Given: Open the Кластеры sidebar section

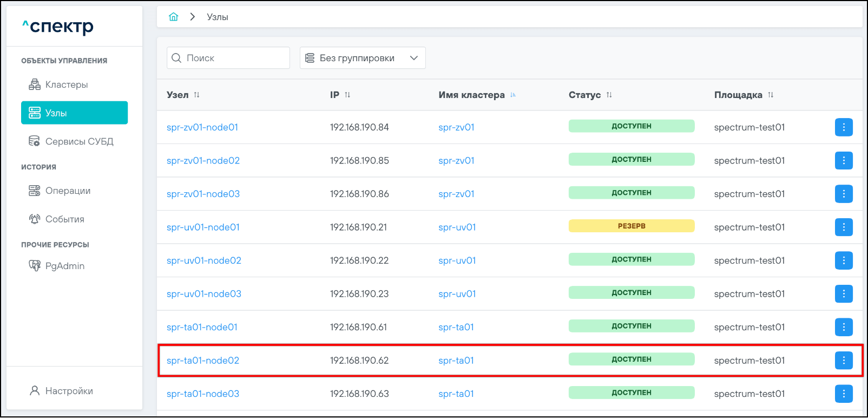Looking at the screenshot, I should [x=66, y=84].
